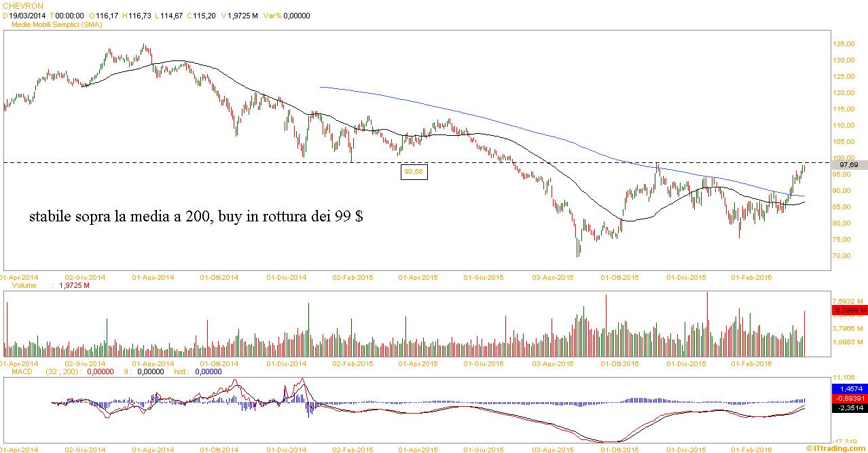Click the 130,00 price axis label
This screenshot has height=453, width=868.
[x=844, y=60]
